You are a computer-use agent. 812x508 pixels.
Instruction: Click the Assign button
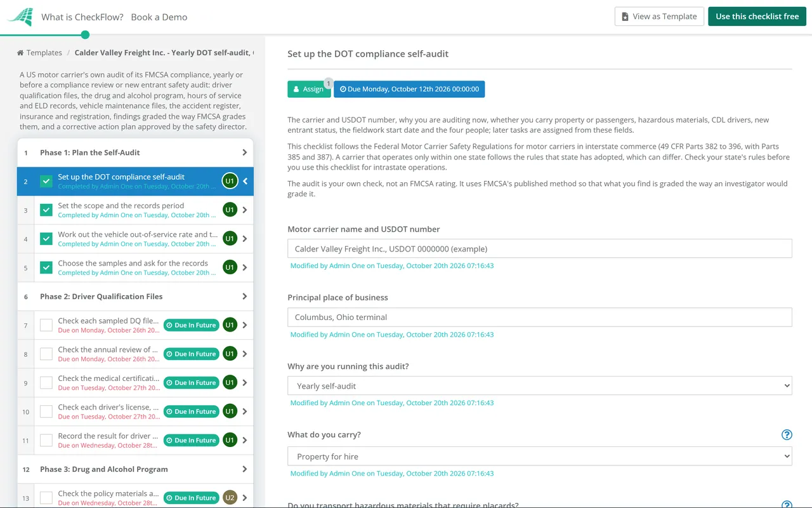(309, 89)
